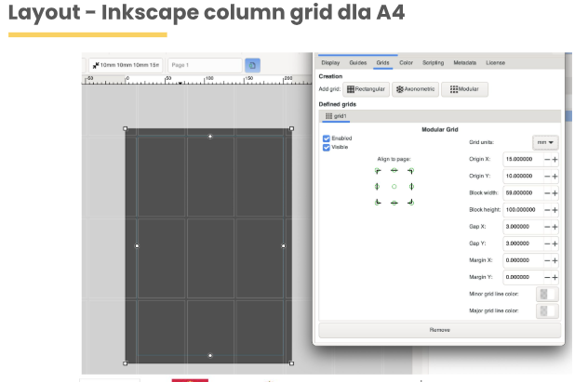Screen dimensions: 588x382
Task: Open the Grid units mm dropdown
Action: 545,143
